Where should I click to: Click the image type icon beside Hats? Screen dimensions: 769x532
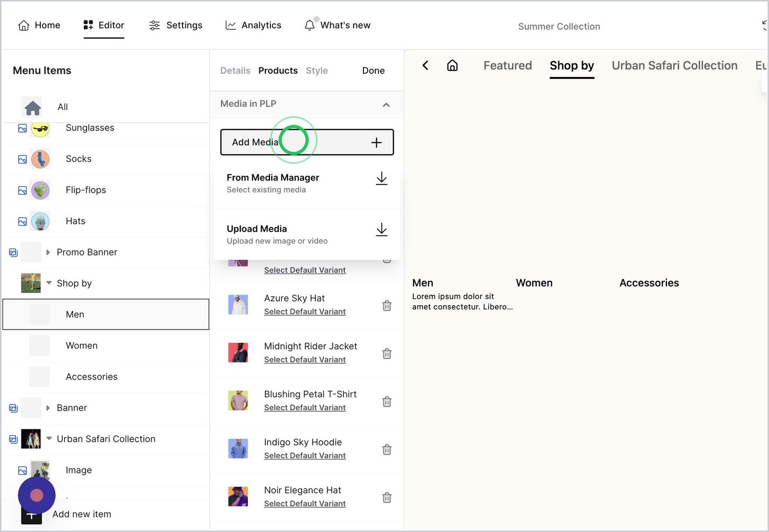pyautogui.click(x=22, y=222)
